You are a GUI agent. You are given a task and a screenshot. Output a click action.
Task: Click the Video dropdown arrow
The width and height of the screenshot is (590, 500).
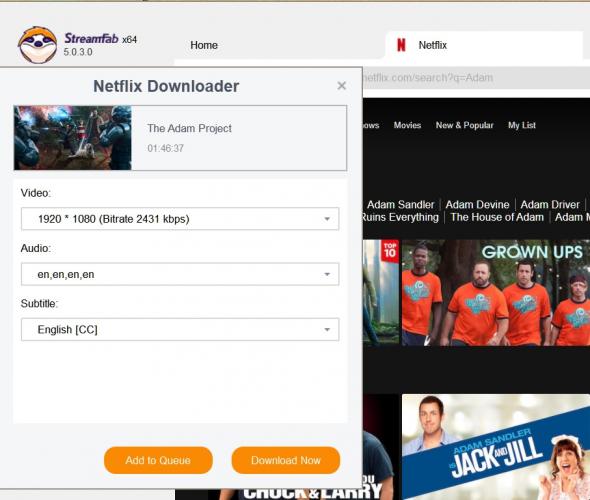[327, 219]
